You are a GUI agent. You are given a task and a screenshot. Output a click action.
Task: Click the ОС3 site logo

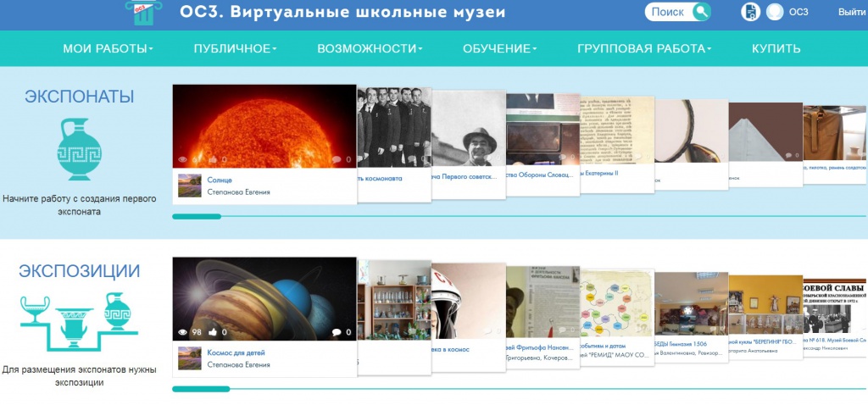coord(143,12)
